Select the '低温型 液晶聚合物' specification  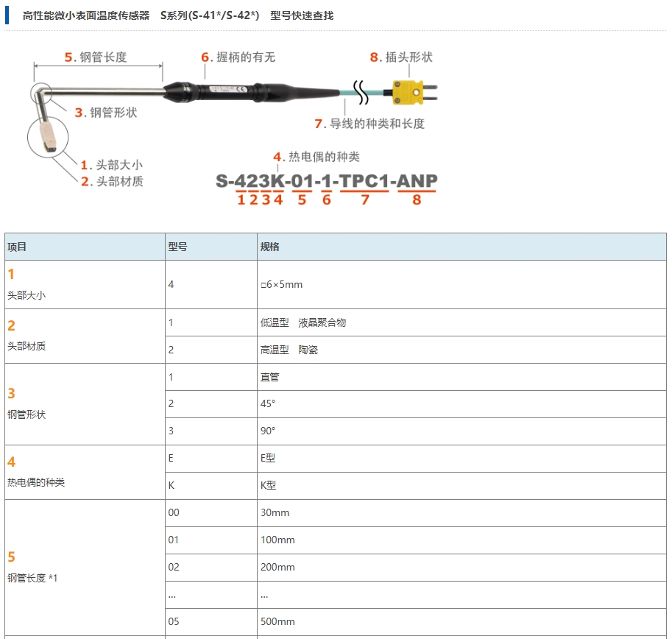pyautogui.click(x=462, y=322)
